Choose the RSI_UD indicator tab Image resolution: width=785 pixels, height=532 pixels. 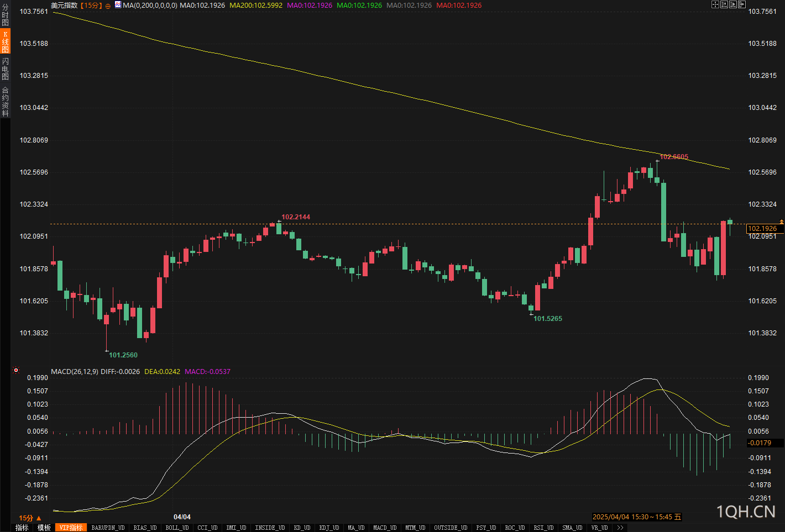point(543,528)
